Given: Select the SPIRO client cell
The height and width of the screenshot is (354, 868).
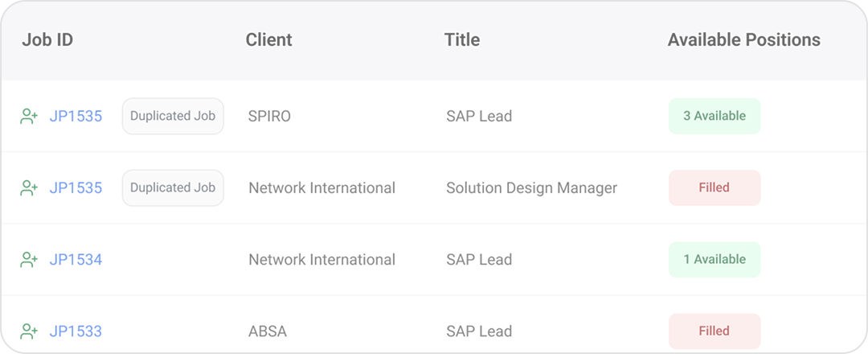Looking at the screenshot, I should coord(270,117).
